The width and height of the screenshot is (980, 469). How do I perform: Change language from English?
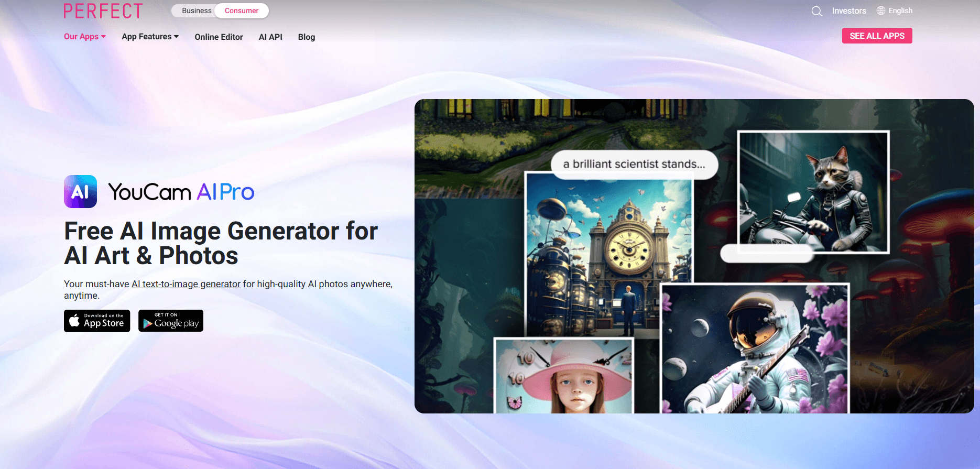(900, 10)
